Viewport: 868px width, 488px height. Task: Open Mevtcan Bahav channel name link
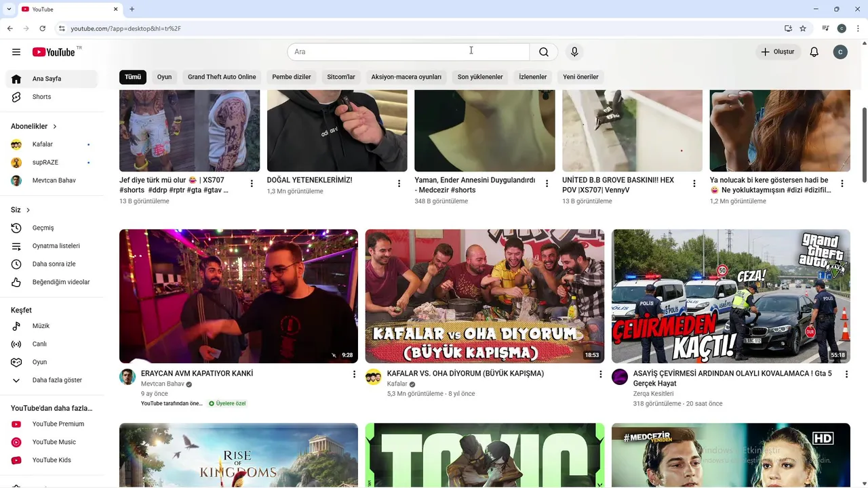pyautogui.click(x=163, y=384)
